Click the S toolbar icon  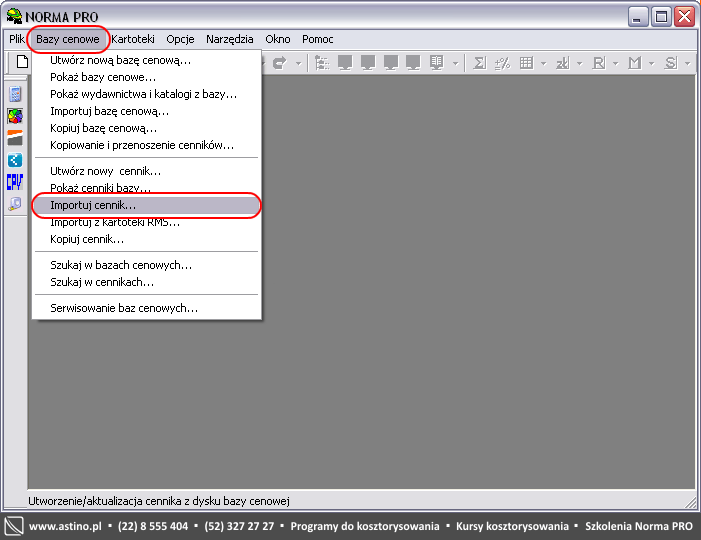[x=671, y=63]
